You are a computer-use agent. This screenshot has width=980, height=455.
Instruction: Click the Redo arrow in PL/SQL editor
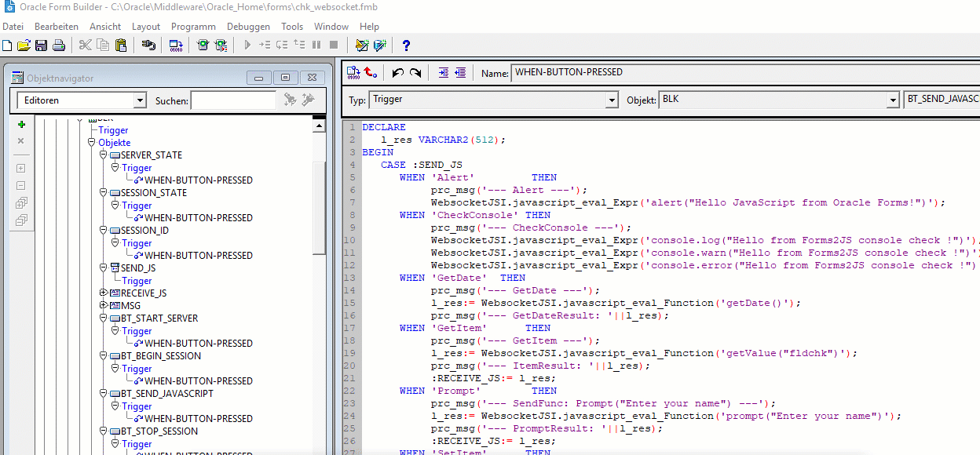tap(415, 73)
